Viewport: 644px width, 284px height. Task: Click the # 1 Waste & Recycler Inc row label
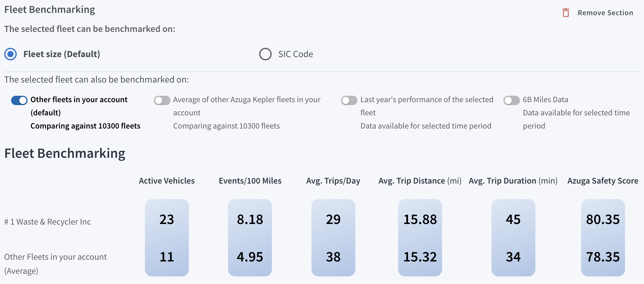(47, 222)
